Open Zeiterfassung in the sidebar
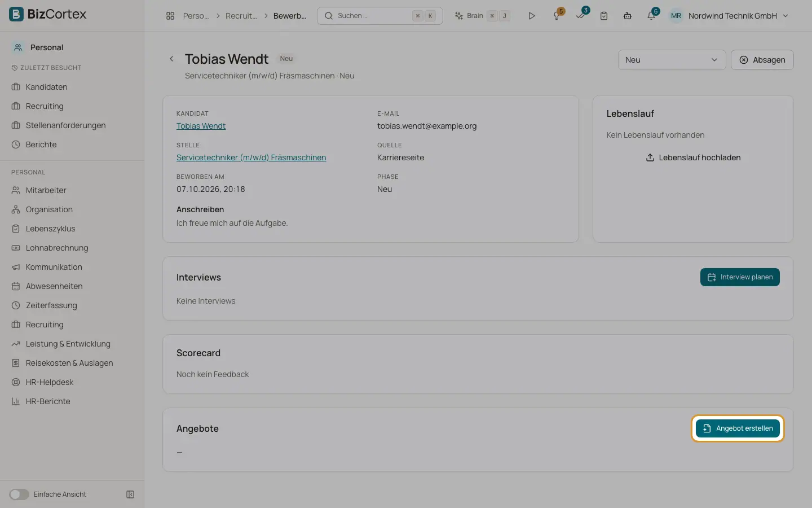812x508 pixels. (51, 305)
